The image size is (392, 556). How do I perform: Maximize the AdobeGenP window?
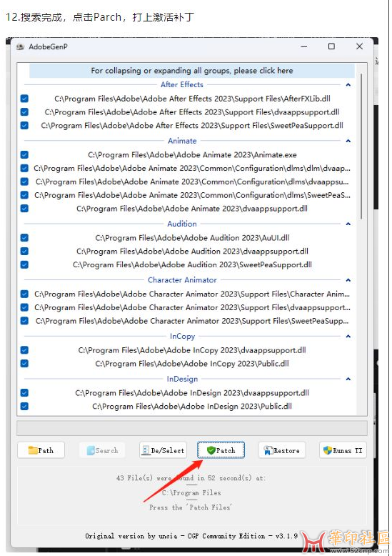(331, 46)
